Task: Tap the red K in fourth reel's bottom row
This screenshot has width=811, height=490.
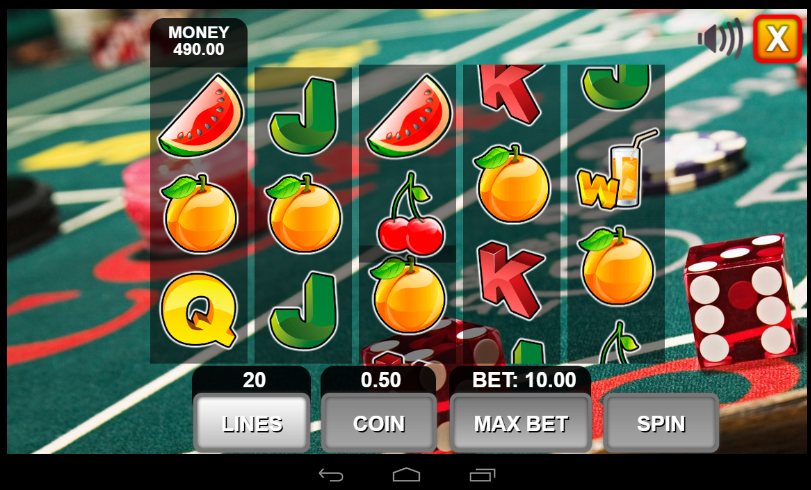Action: (510, 280)
